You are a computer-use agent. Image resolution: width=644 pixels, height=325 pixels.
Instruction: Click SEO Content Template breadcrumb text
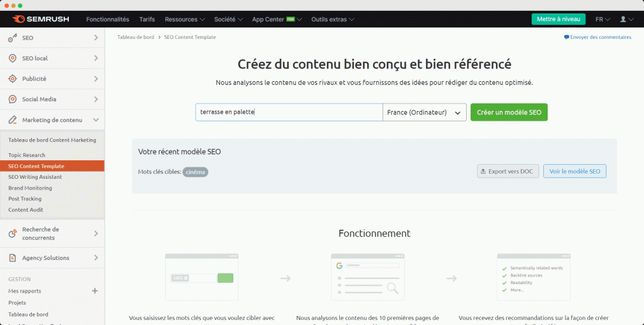pos(190,37)
